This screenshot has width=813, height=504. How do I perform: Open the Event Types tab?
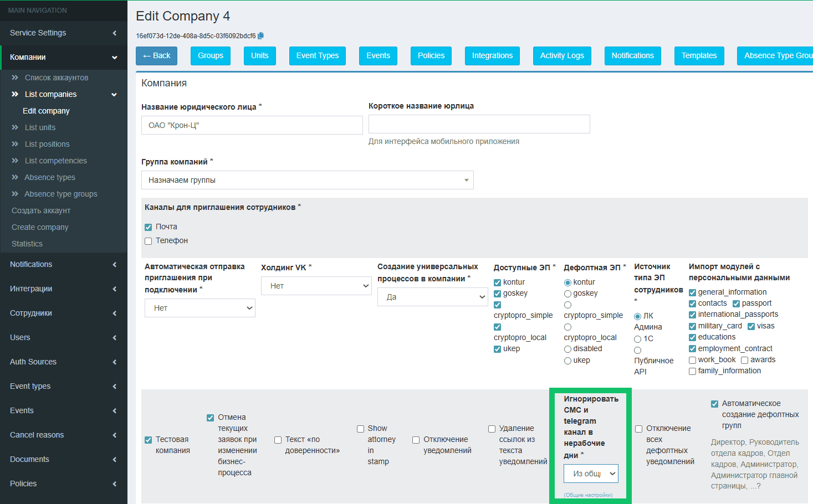[317, 55]
